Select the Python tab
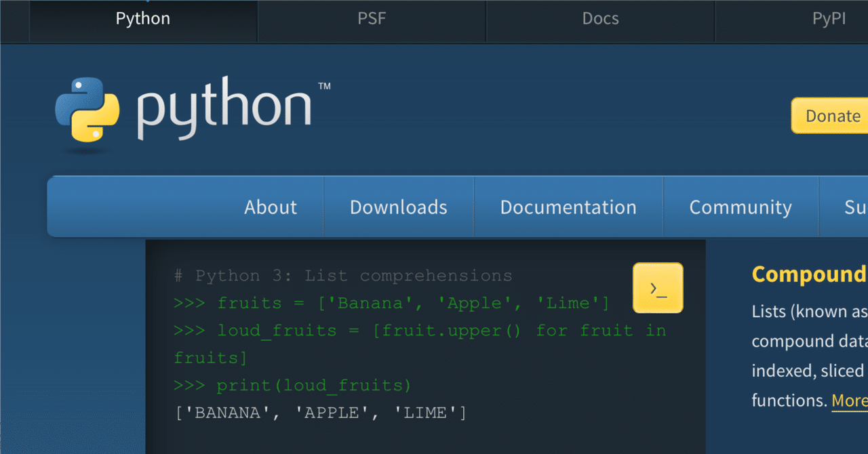 click(x=142, y=18)
